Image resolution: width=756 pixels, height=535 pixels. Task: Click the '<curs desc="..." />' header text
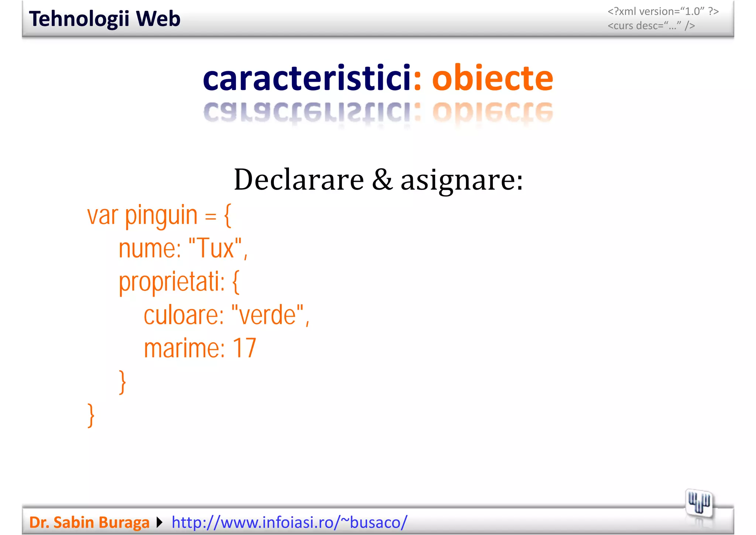(x=651, y=26)
